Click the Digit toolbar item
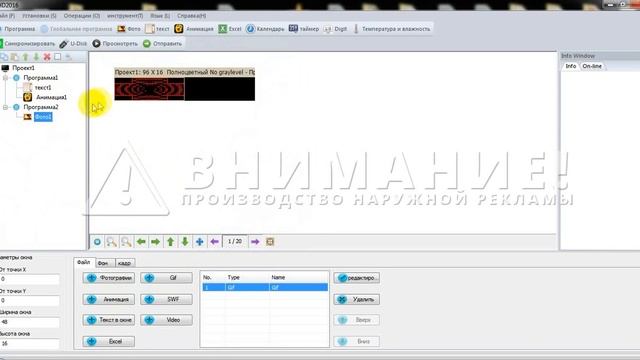Viewport: 640px width, 360px height. [336, 29]
